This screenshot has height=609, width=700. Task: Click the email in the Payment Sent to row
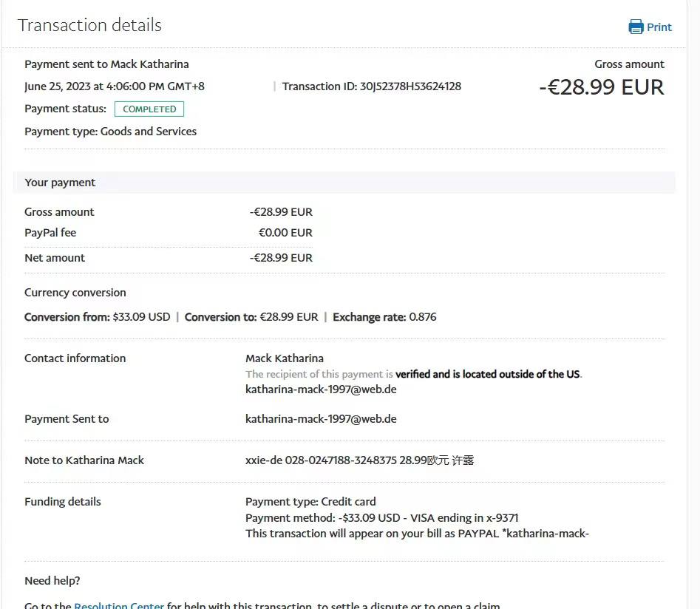coord(321,419)
